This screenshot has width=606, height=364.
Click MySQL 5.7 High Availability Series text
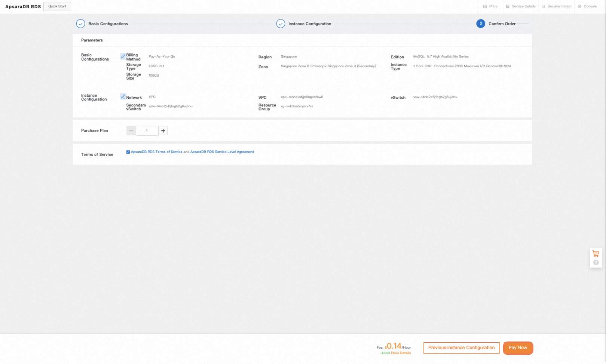(x=441, y=56)
